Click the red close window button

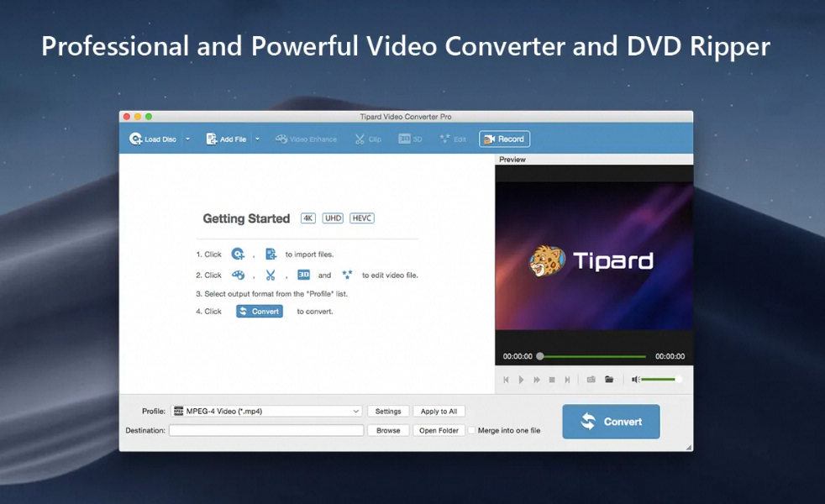point(126,116)
